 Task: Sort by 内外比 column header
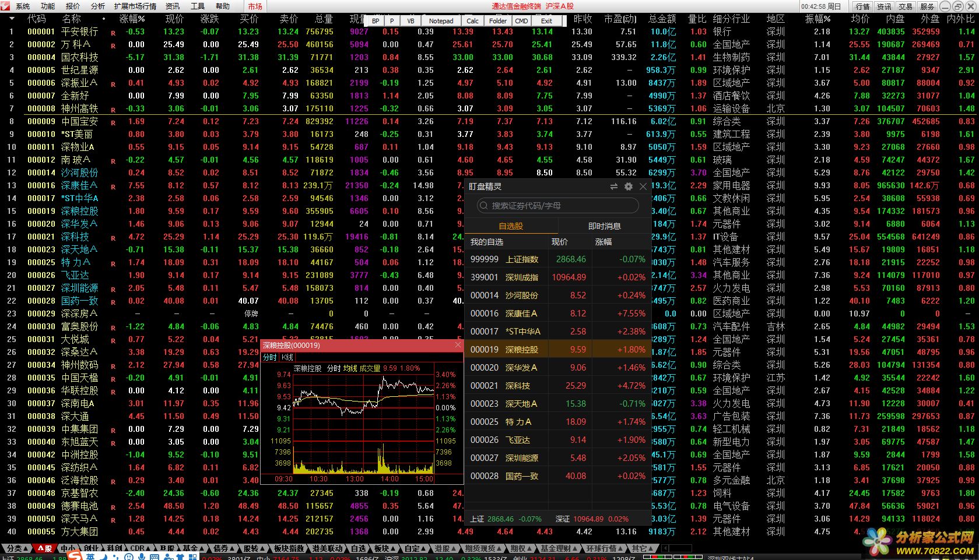[x=960, y=19]
